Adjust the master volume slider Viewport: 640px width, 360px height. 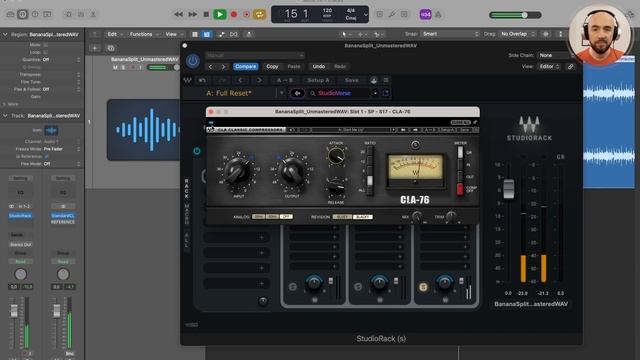point(515,15)
